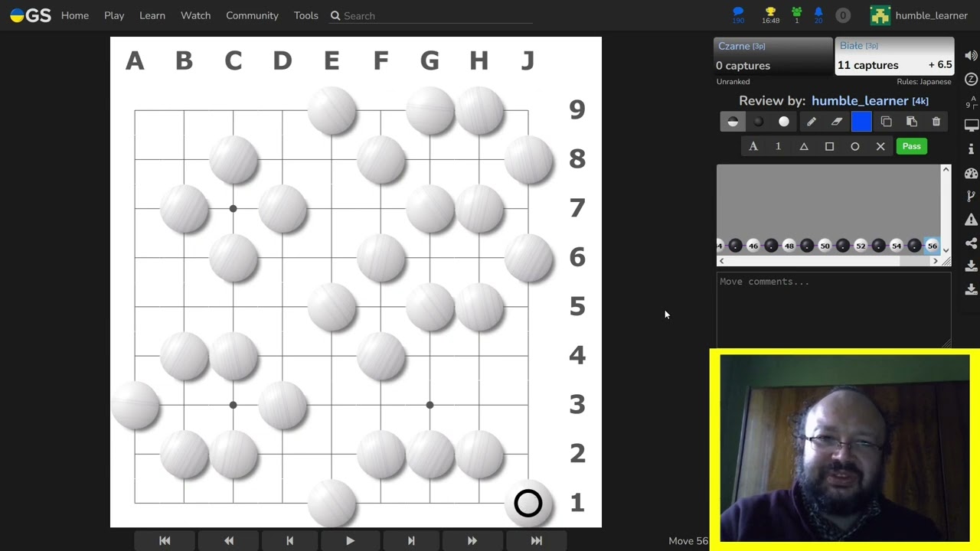
Task: Select the eraser tool
Action: click(837, 122)
